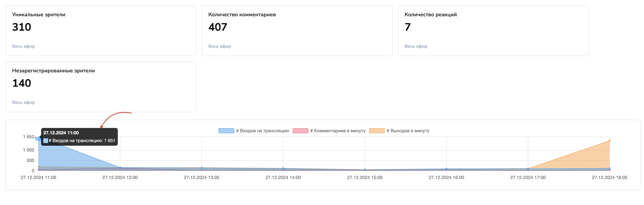
Task: Click the 310 unique viewers value
Action: (x=22, y=27)
